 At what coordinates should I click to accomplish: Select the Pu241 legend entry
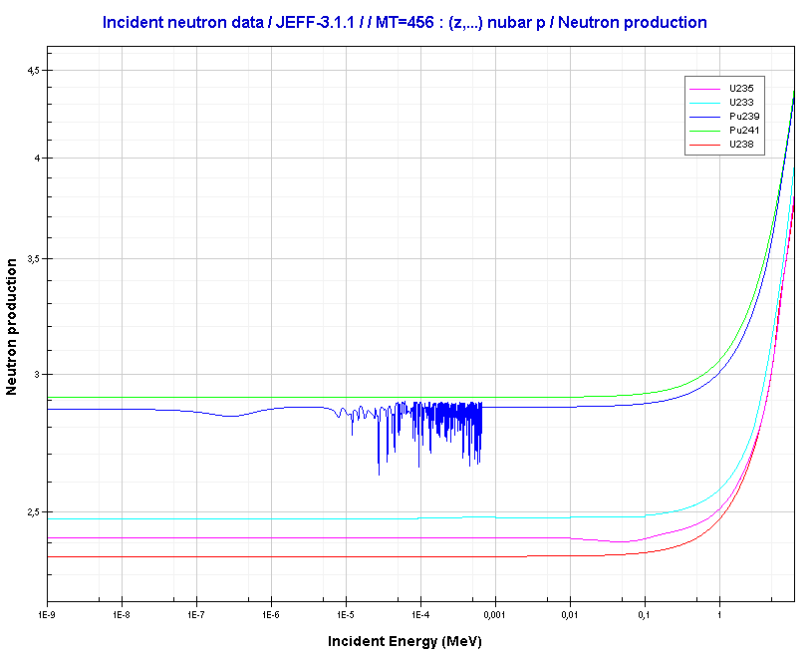pos(744,131)
